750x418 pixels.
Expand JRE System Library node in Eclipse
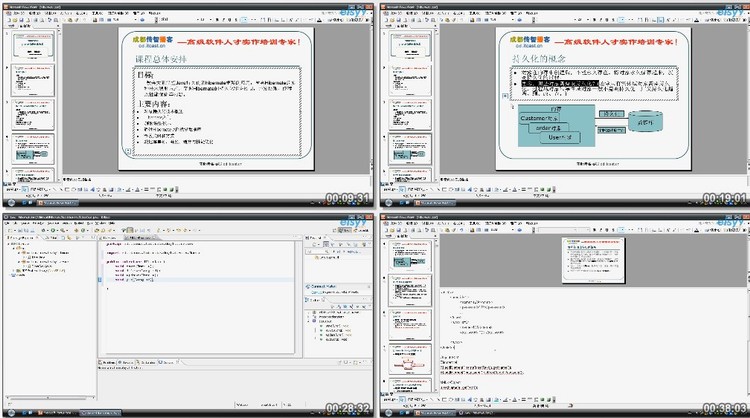(x=14, y=270)
